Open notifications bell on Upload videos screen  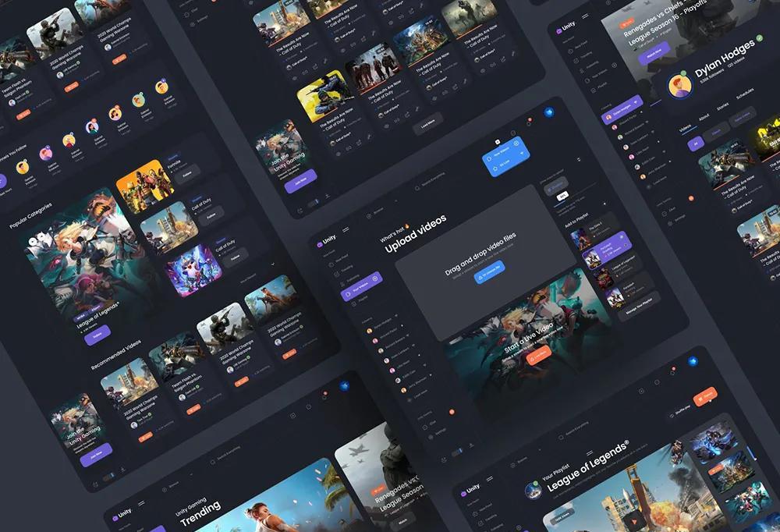[529, 121]
